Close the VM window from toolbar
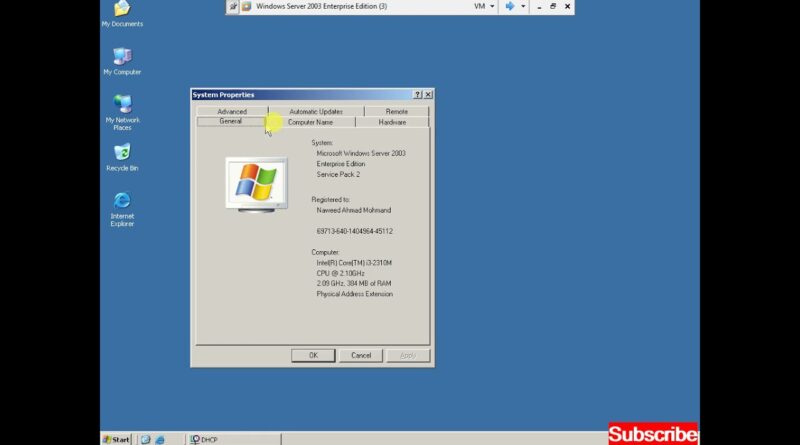The width and height of the screenshot is (800, 445). click(x=567, y=7)
